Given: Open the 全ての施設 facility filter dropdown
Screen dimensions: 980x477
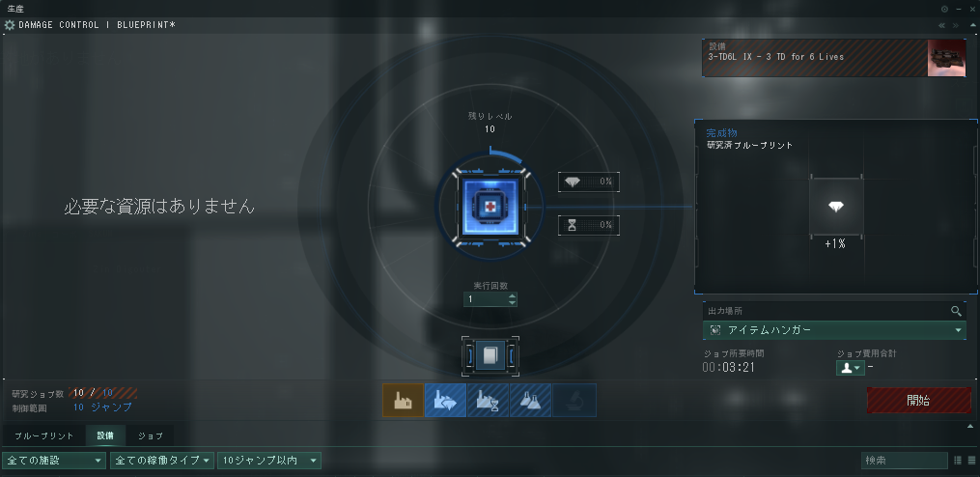Looking at the screenshot, I should (x=54, y=461).
